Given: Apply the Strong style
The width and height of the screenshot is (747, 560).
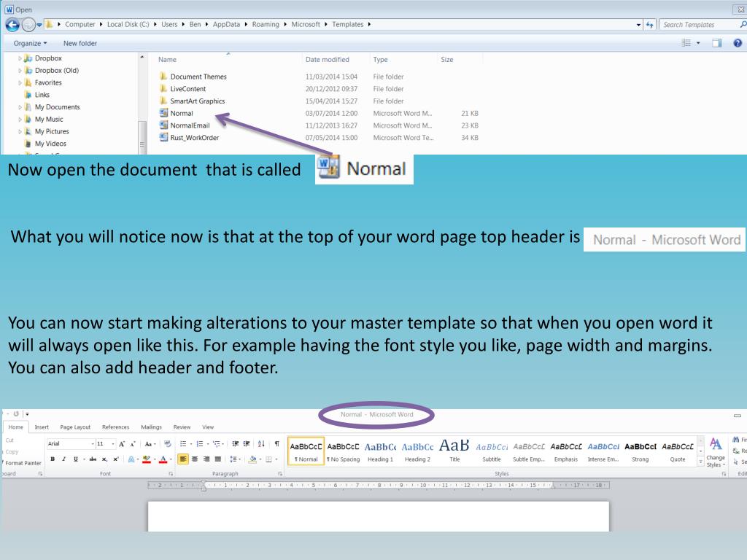Looking at the screenshot, I should coord(640,451).
